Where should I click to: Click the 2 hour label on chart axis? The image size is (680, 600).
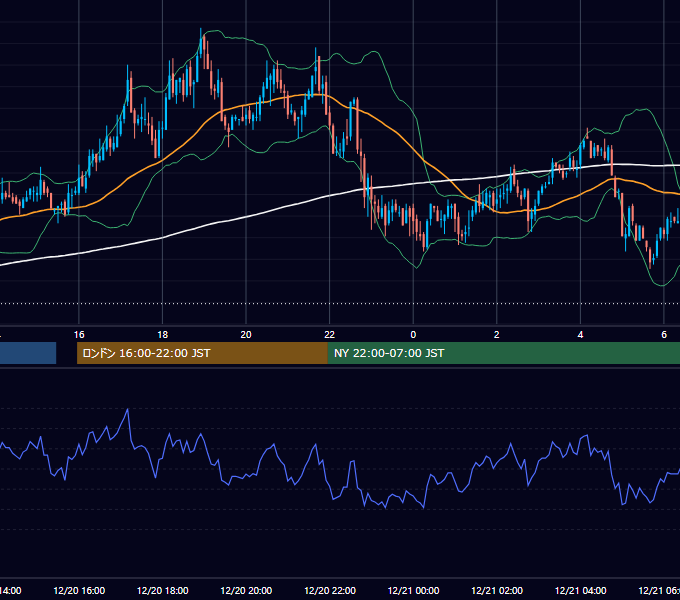(497, 334)
